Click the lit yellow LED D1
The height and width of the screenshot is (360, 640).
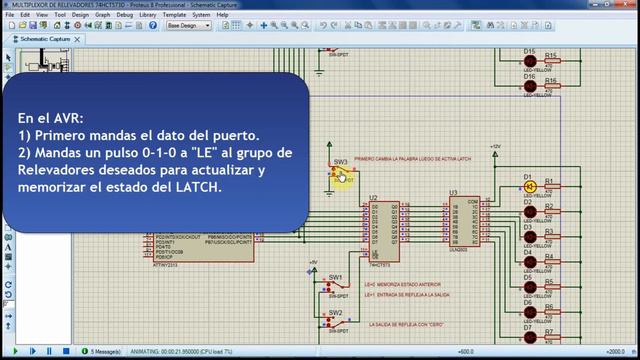[530, 187]
